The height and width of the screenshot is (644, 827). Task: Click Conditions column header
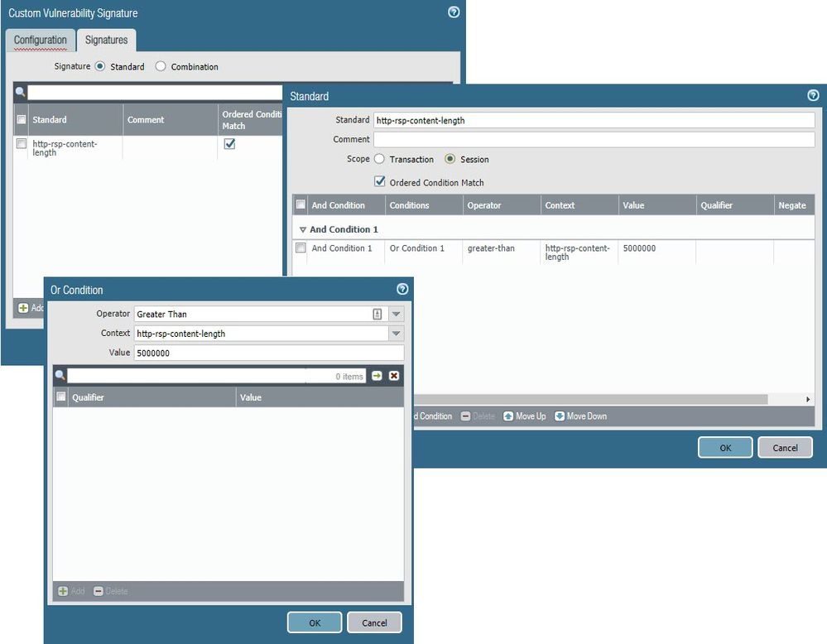point(424,205)
